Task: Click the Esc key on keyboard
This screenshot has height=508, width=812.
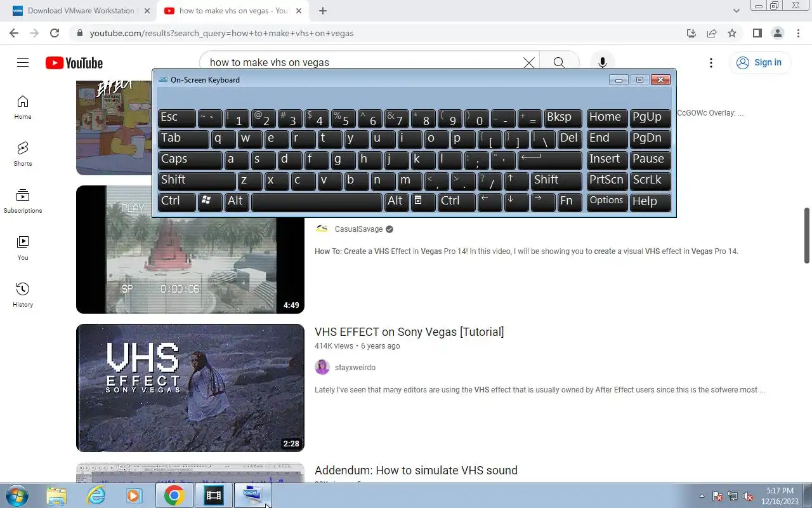Action: point(176,118)
